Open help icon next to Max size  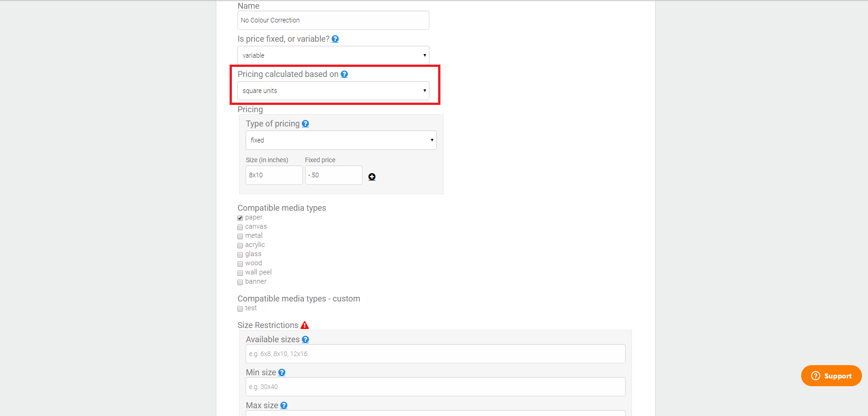(x=284, y=405)
